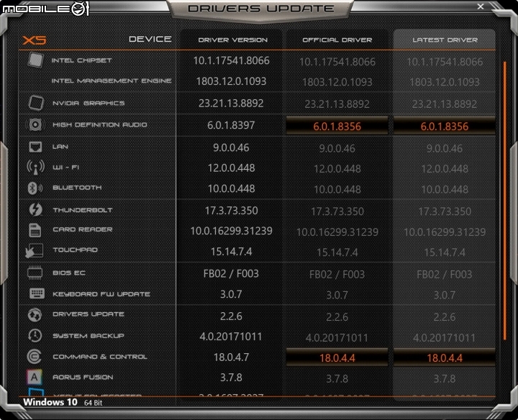Download official audio driver 6.0.1.8356
Viewport: 518px width, 420px height.
coord(337,126)
